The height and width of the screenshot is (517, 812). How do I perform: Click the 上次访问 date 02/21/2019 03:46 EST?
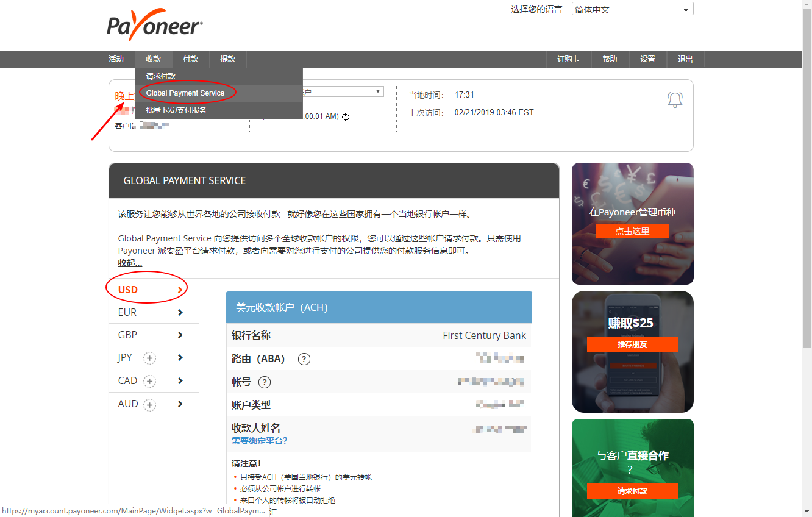click(x=494, y=113)
